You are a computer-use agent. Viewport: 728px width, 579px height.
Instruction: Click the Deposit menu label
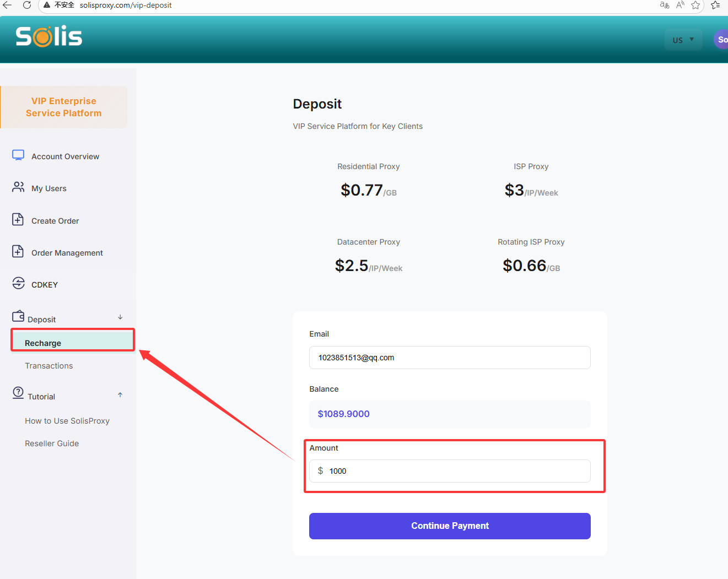[x=42, y=320]
